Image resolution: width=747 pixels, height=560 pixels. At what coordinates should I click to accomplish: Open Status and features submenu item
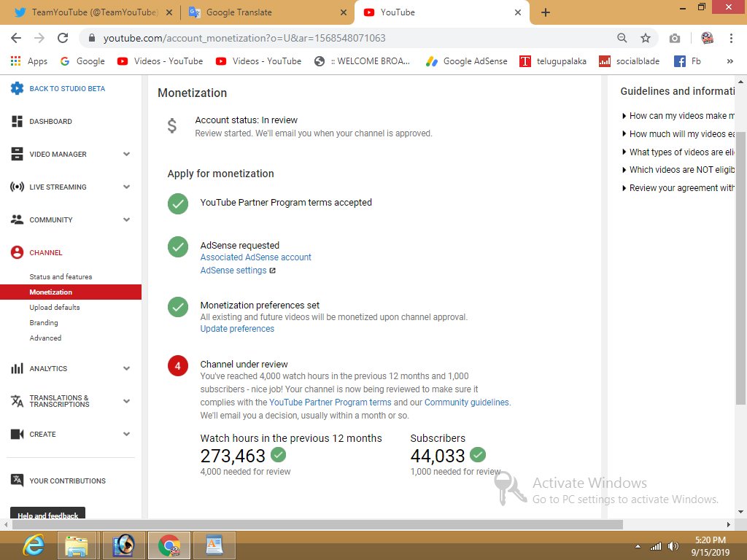61,276
